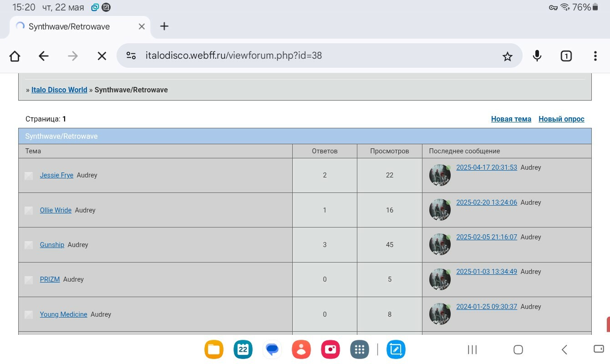This screenshot has height=364, width=610.
Task: Open the Jessie Frye topic
Action: pyautogui.click(x=56, y=175)
